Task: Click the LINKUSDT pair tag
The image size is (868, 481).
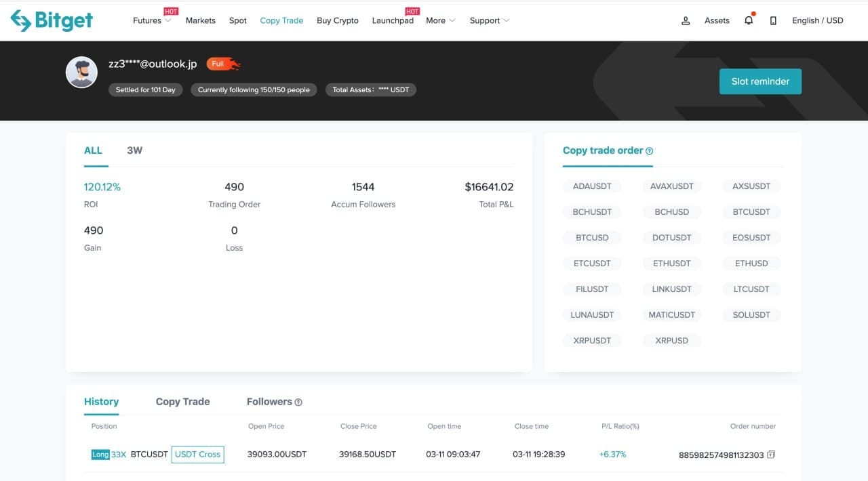Action: [x=671, y=289]
